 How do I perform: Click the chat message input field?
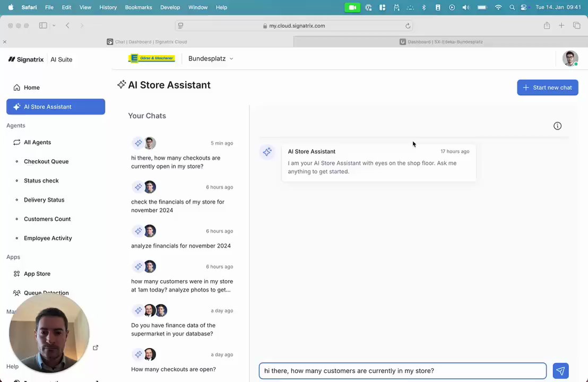pyautogui.click(x=402, y=371)
